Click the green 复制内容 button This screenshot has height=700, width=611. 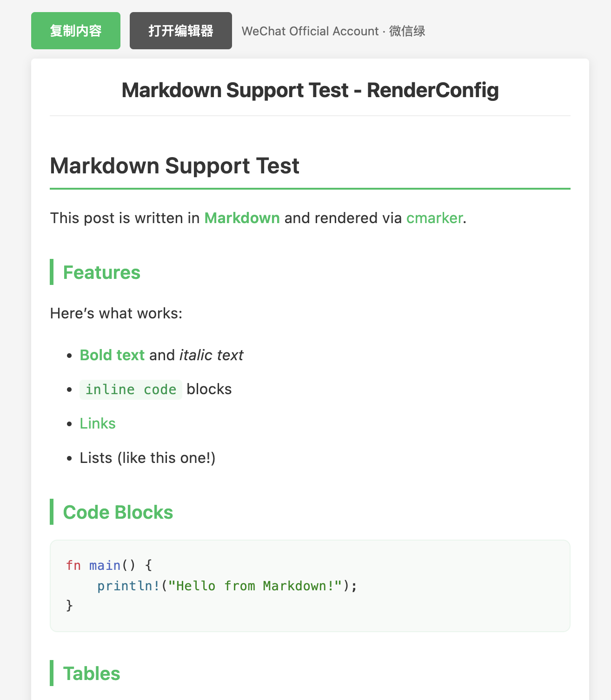[x=76, y=31]
